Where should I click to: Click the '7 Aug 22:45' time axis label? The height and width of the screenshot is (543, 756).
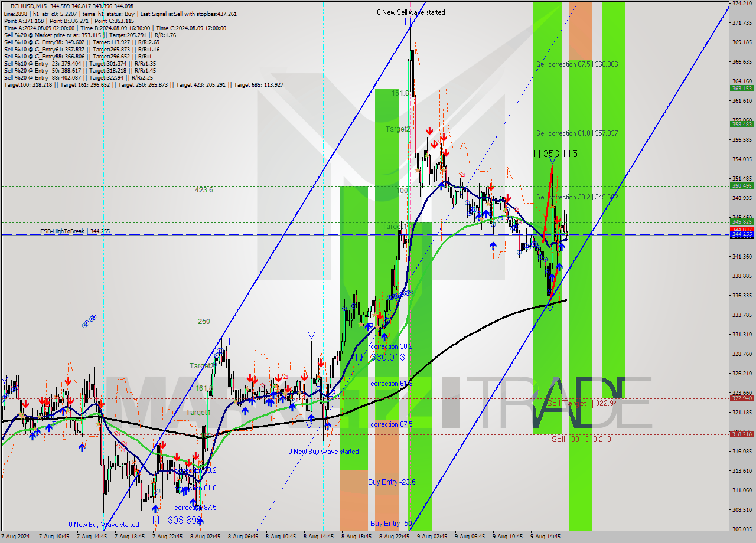pos(167,537)
